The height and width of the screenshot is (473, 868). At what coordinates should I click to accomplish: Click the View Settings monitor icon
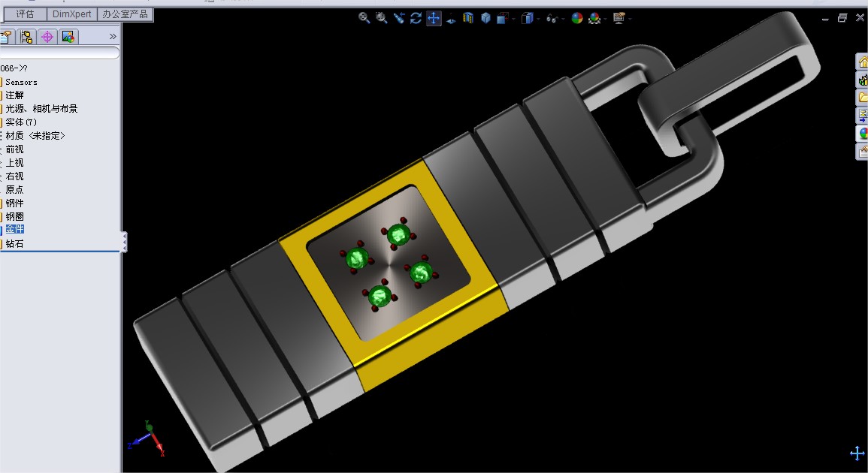[x=619, y=18]
